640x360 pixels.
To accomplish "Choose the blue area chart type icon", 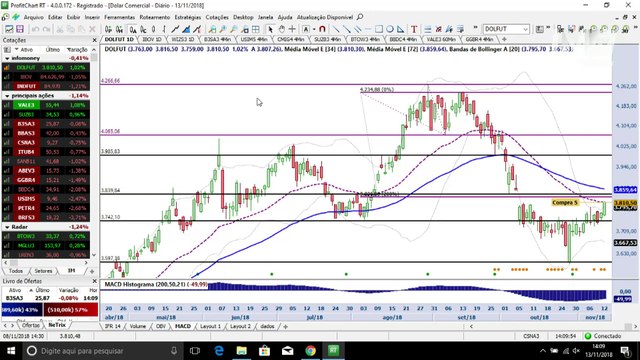I will pos(186,29).
